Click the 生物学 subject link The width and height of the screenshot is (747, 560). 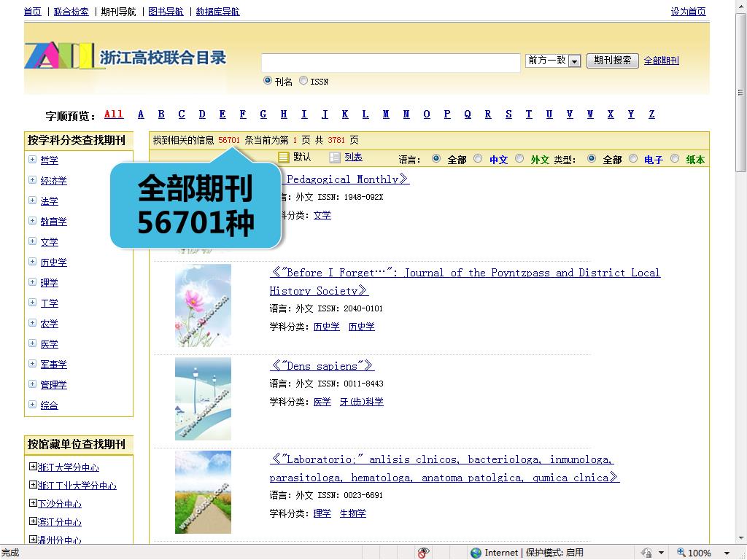[x=353, y=513]
